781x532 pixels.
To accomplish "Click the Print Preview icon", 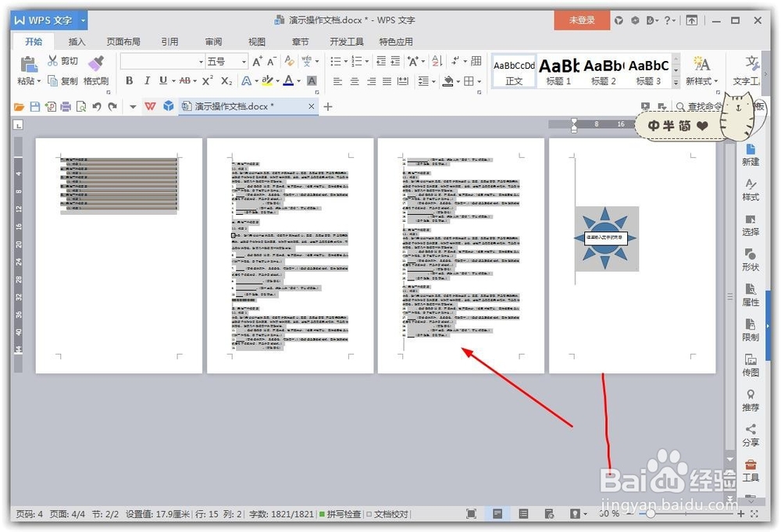I will [x=81, y=106].
